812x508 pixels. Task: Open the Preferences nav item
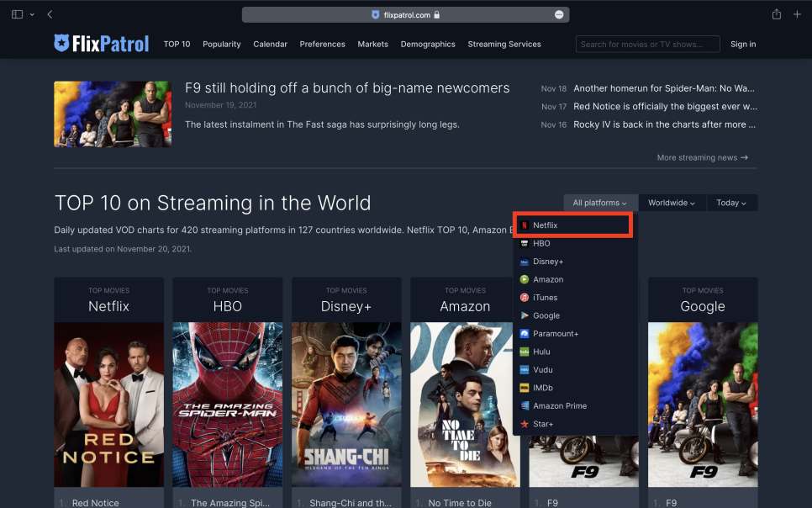pos(322,44)
